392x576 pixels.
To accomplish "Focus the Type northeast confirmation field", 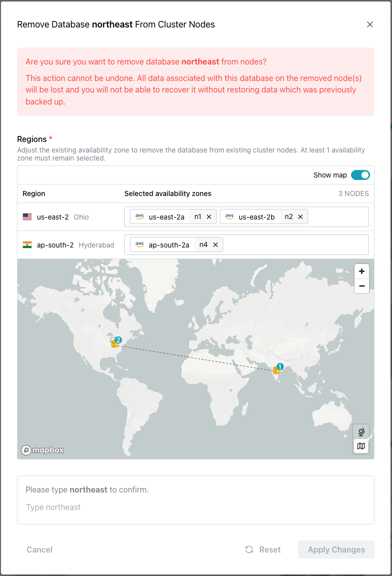I will point(195,507).
